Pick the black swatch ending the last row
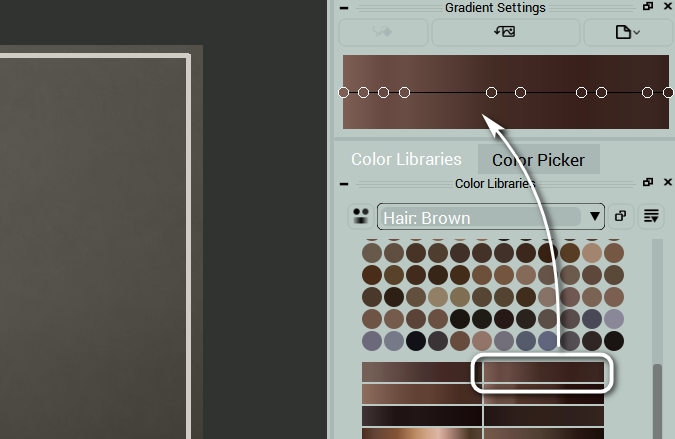 click(614, 341)
